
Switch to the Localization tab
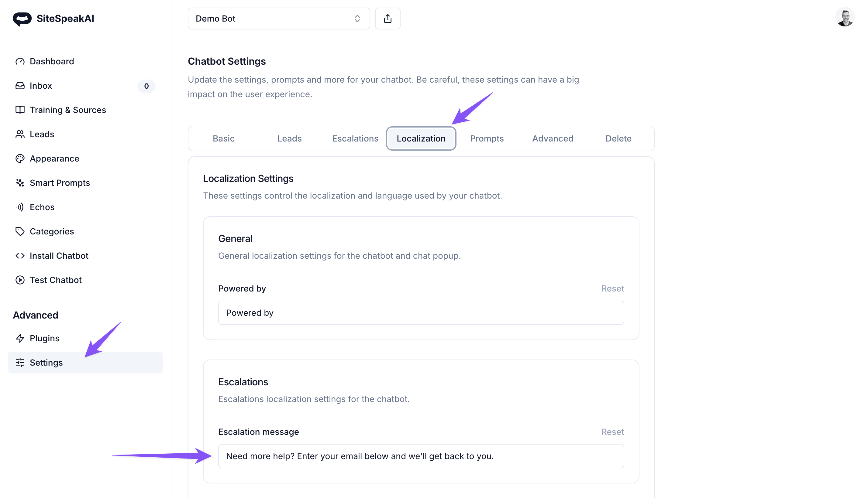click(421, 138)
